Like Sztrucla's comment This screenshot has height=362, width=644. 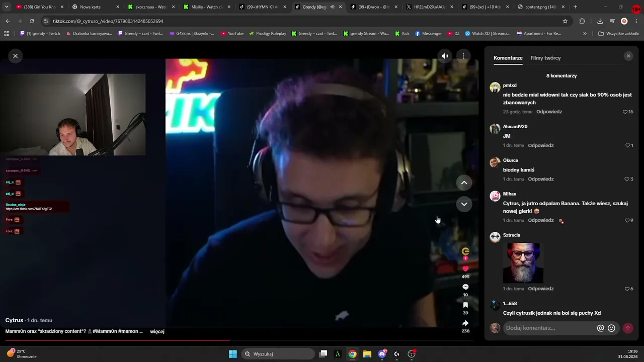pyautogui.click(x=626, y=289)
